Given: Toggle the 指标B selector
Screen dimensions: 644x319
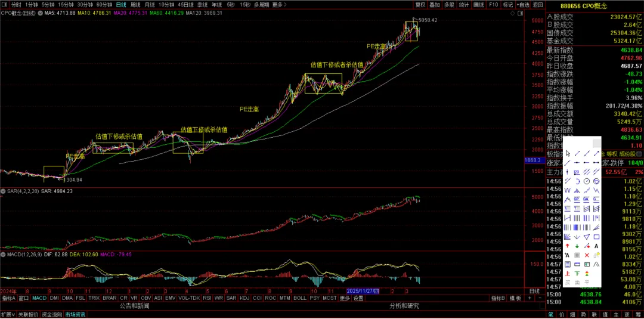Looking at the screenshot, I should click(498, 298).
